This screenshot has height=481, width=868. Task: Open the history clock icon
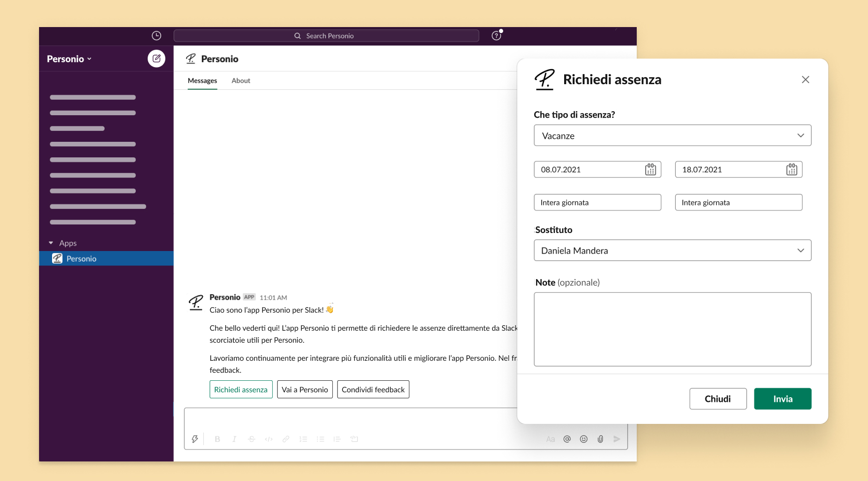(156, 36)
